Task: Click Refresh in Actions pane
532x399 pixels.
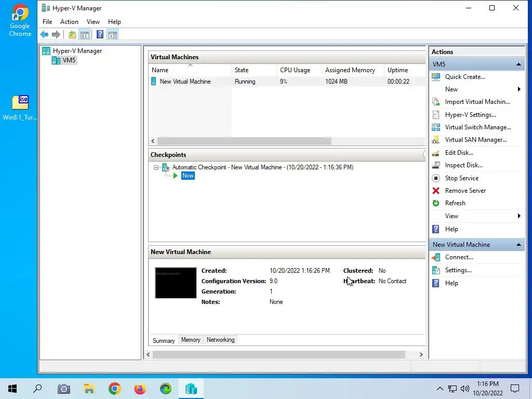Action: pos(455,203)
